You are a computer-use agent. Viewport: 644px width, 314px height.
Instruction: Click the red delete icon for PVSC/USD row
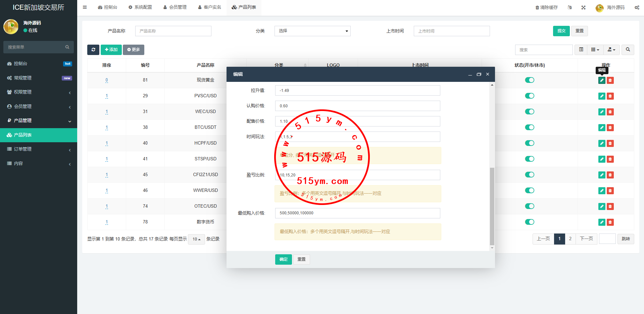[x=610, y=96]
